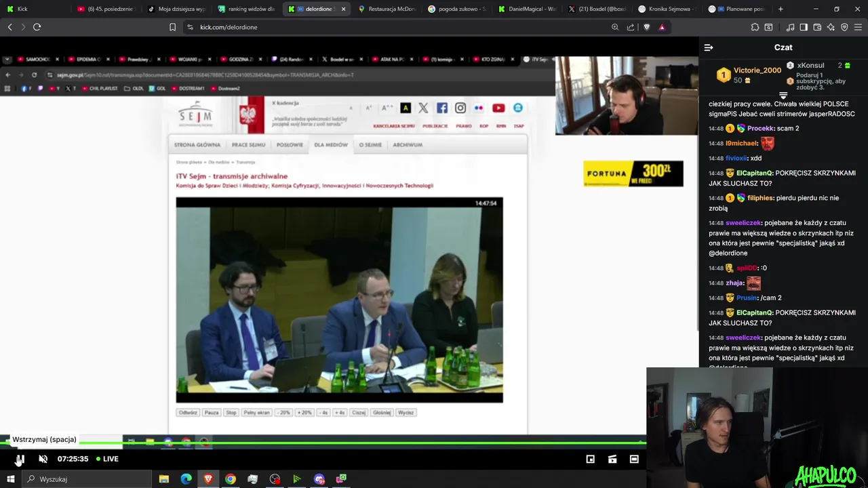This screenshot has height=488, width=868.
Task: Unmute the Kick stream volume icon
Action: (x=43, y=459)
